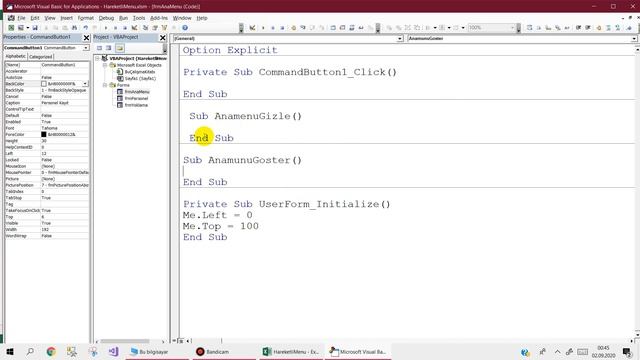640x360 pixels.
Task: Click the List Properties/Methods edit icon
Action: [529, 28]
